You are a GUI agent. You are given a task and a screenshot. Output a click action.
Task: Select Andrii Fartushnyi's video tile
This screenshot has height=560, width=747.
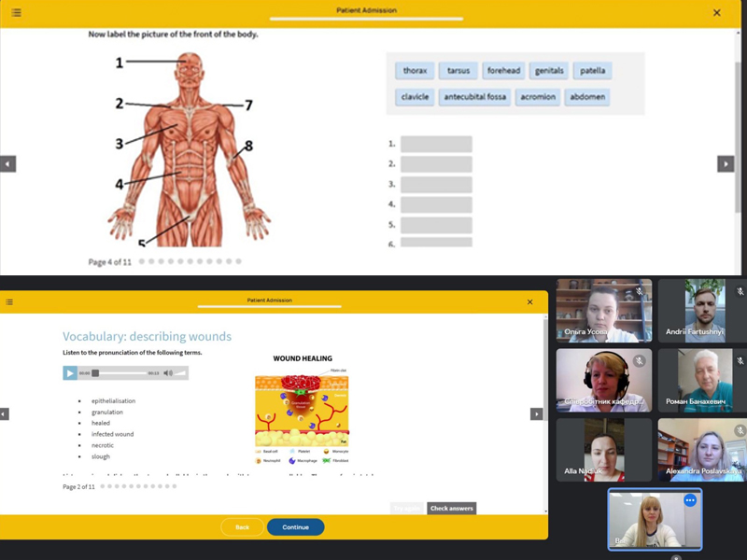tap(701, 311)
